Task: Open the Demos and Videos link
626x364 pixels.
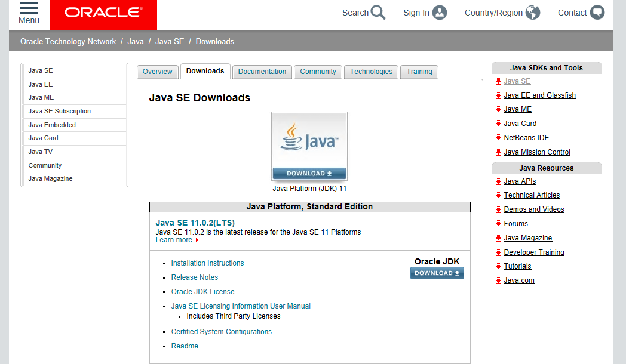Action: click(534, 209)
